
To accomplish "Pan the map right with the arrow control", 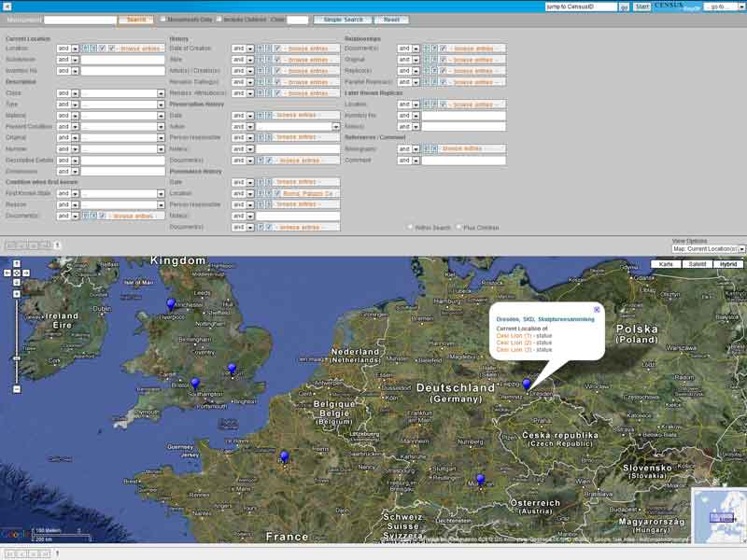I will point(26,273).
